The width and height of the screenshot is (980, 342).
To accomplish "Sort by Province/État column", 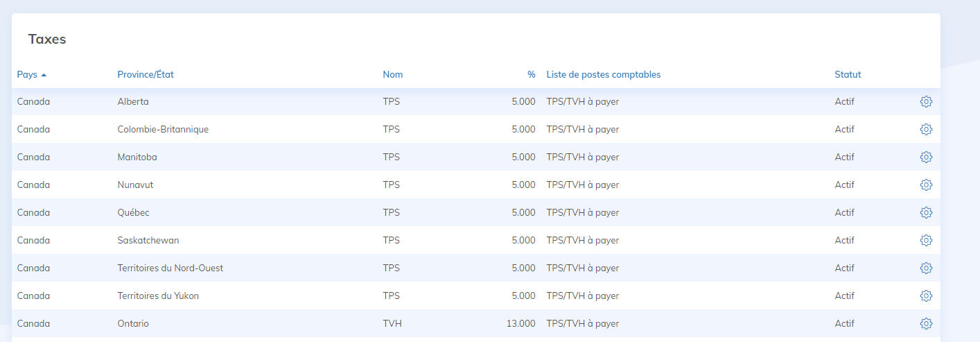I will (146, 74).
